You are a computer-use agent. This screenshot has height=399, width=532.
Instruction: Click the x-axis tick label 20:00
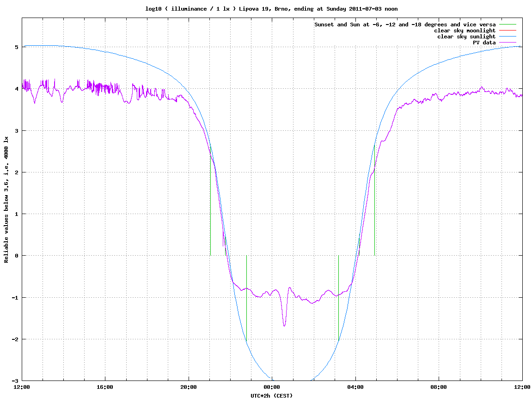189,387
